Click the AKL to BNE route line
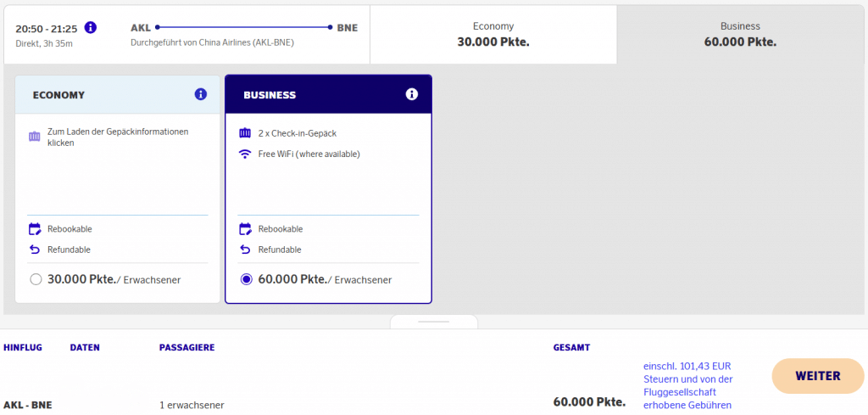The width and height of the screenshot is (868, 415). [243, 27]
